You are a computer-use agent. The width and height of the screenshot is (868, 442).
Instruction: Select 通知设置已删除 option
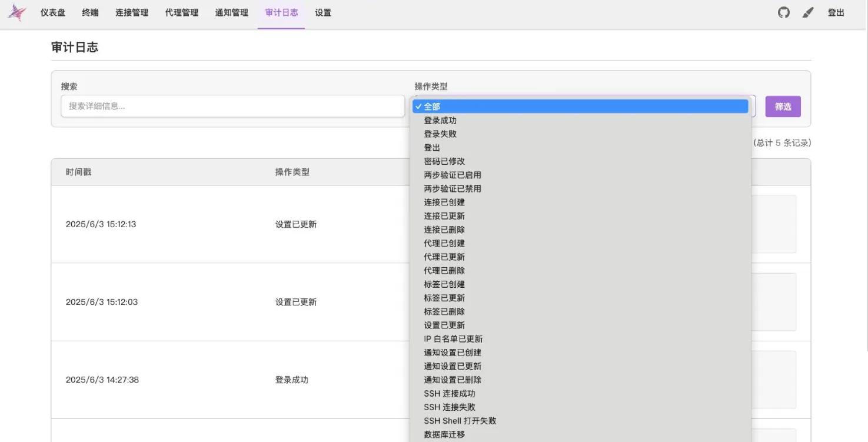580,380
